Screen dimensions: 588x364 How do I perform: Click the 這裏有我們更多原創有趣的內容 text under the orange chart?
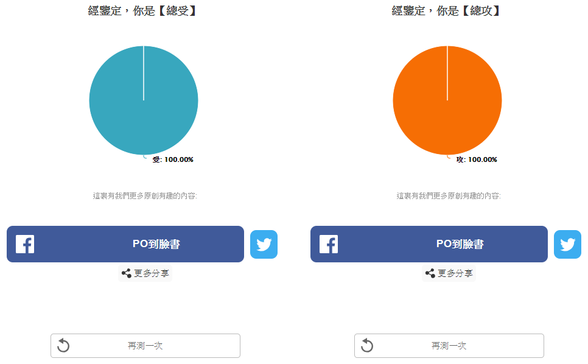coord(449,195)
